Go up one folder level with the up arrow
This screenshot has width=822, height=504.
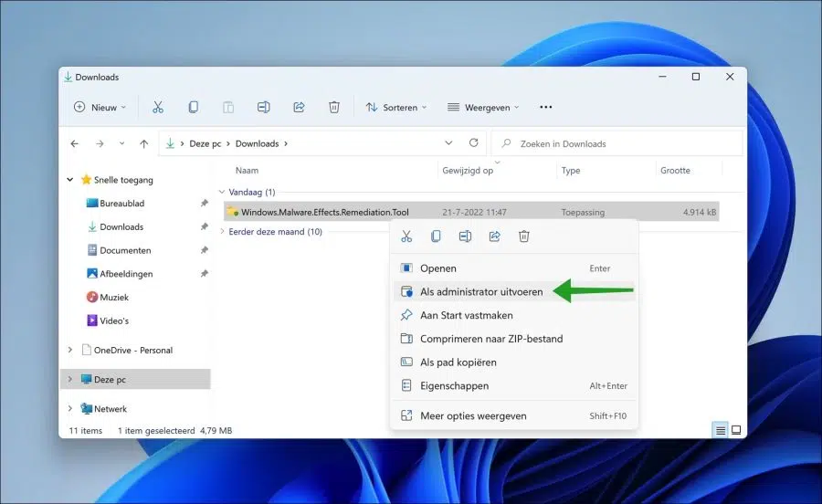[x=144, y=143]
